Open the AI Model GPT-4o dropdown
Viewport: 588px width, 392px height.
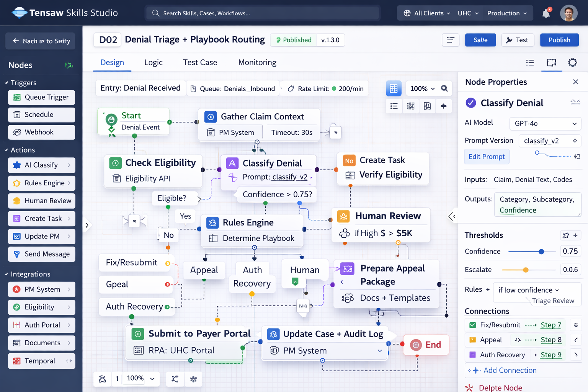[545, 123]
